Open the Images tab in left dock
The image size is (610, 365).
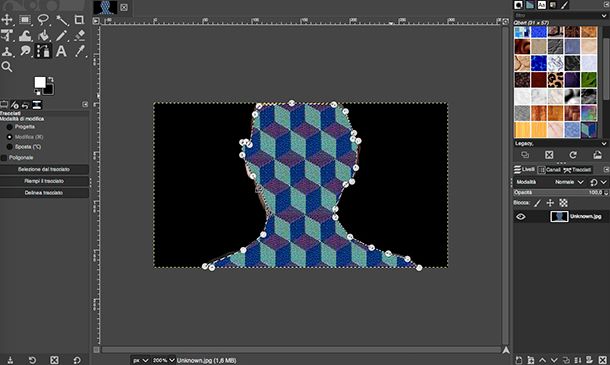(x=37, y=105)
